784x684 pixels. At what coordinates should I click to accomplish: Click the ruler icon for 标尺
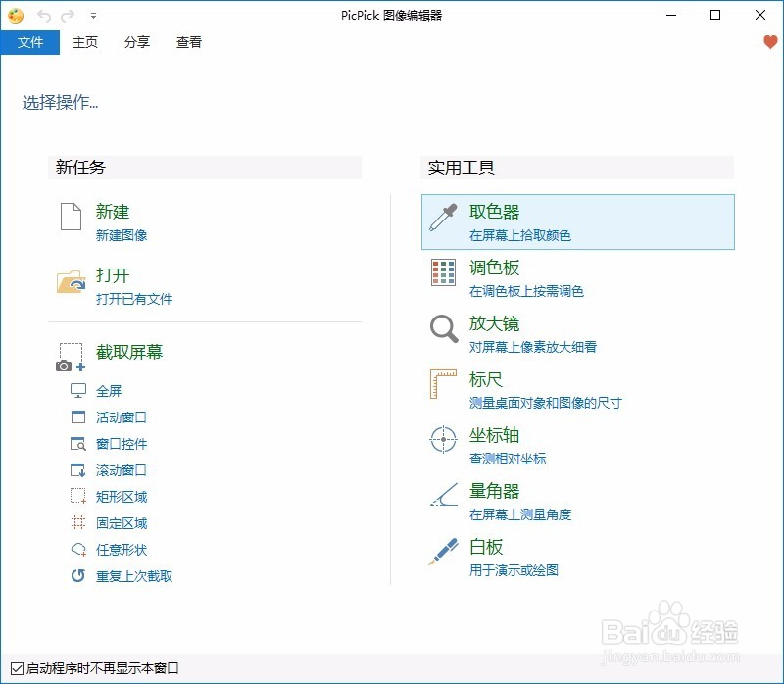point(444,384)
